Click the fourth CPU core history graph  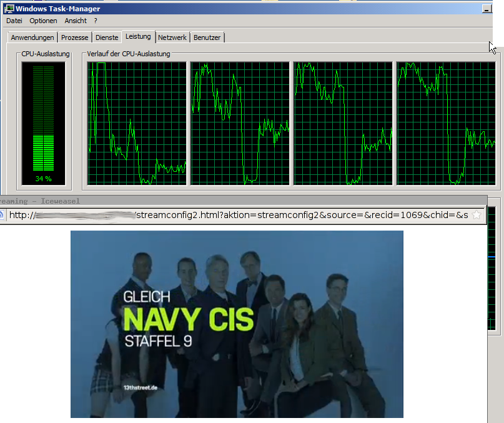pyautogui.click(x=446, y=124)
